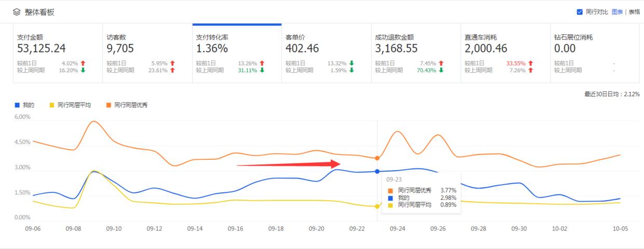Screen dimensions: 644x249
Task: Select the 成功退款金额 metric card
Action: tap(416, 53)
